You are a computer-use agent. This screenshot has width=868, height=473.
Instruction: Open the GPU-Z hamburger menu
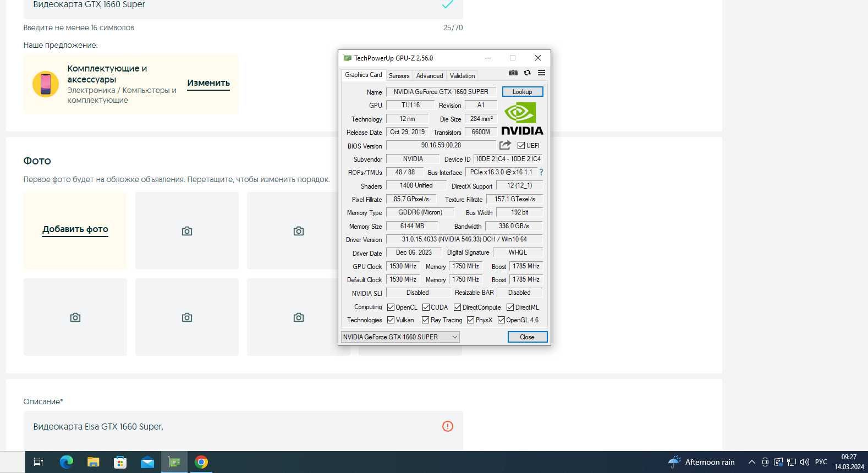541,73
